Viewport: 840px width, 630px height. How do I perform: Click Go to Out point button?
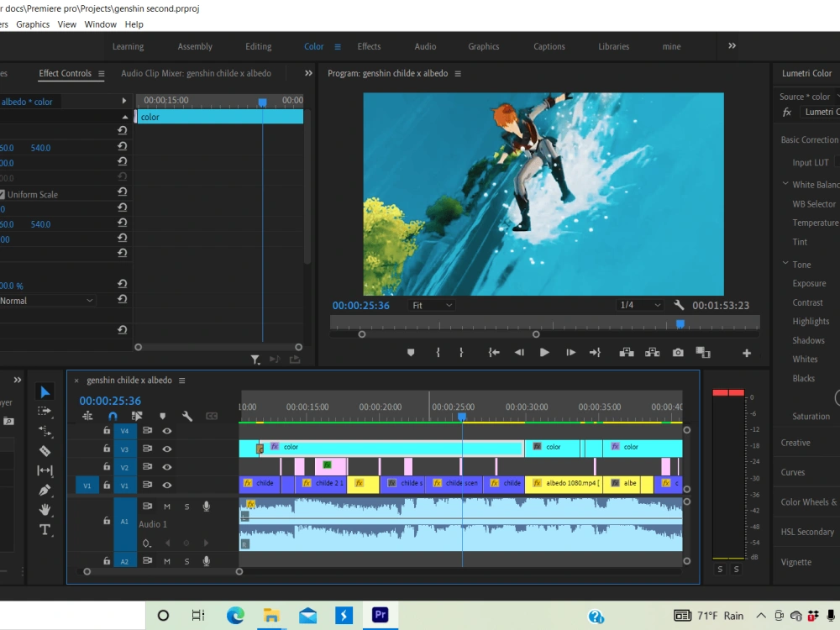tap(596, 353)
